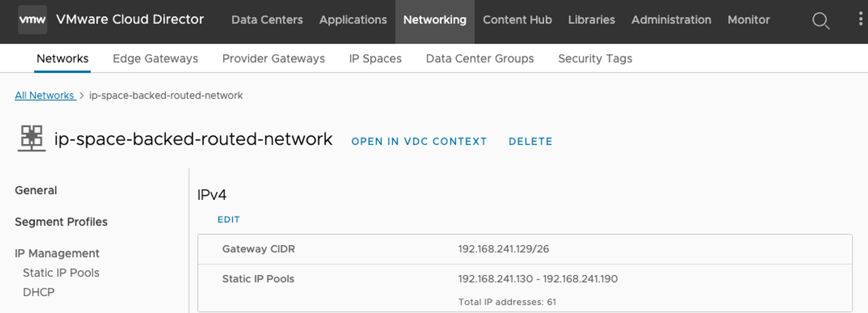Select the Security Tags tab
The height and width of the screenshot is (313, 868).
(x=595, y=59)
